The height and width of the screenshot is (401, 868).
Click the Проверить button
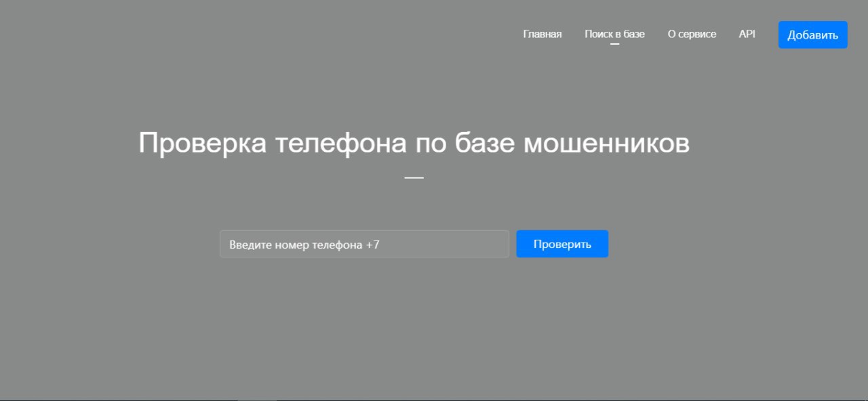pyautogui.click(x=562, y=244)
